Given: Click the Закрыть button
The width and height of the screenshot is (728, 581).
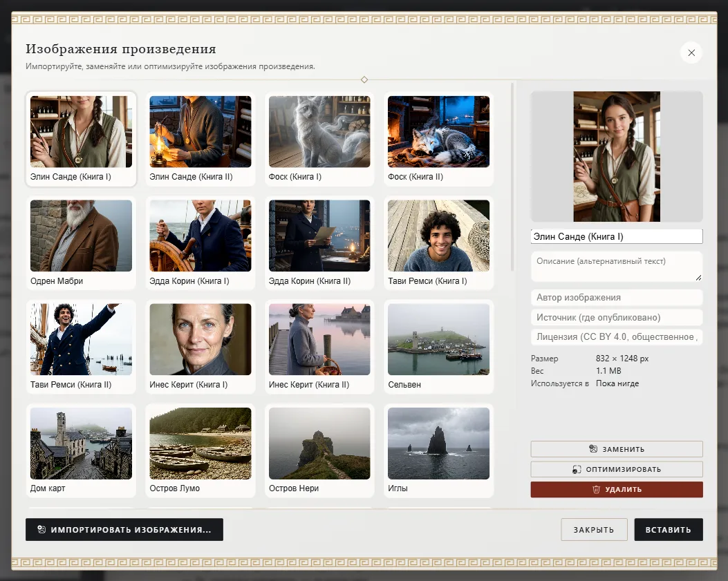Looking at the screenshot, I should (594, 529).
